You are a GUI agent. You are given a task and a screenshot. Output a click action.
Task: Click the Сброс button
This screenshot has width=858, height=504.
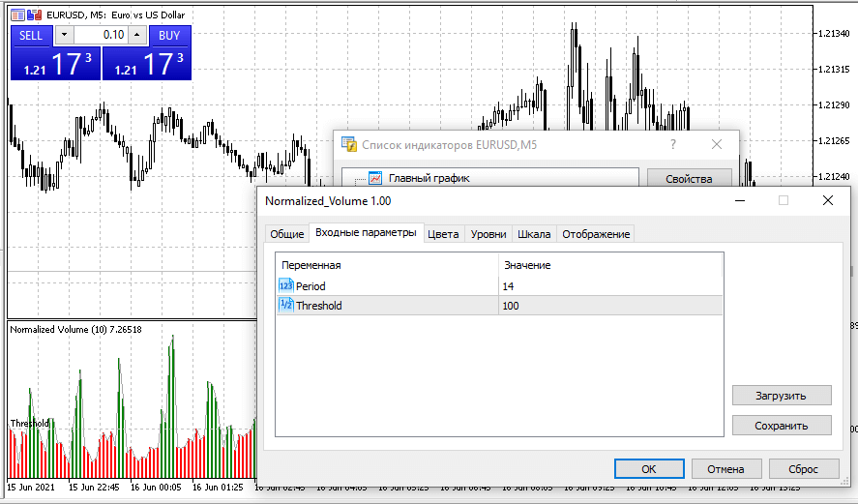803,468
